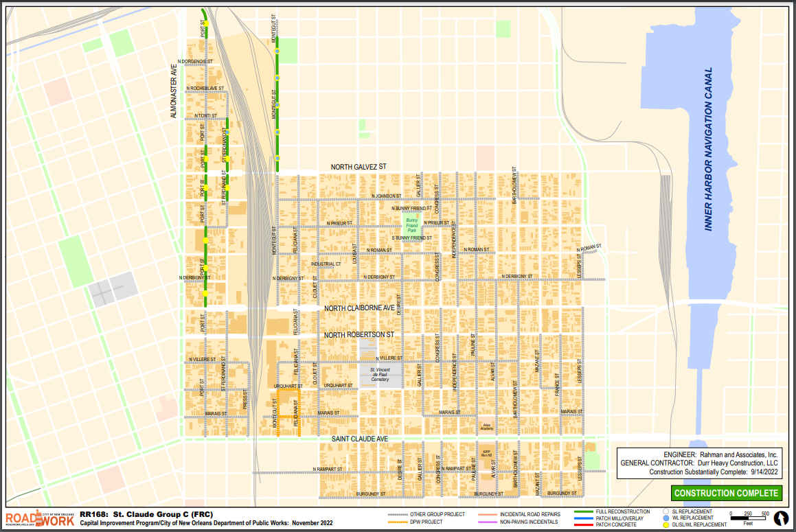Click the Full Reconstruction legend text
Viewport: 796px width, 532px height.
(622, 511)
